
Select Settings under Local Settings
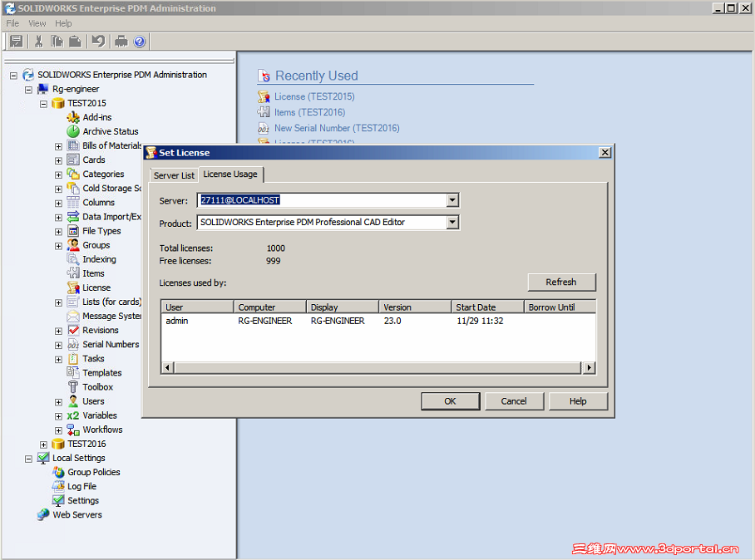[x=83, y=500]
